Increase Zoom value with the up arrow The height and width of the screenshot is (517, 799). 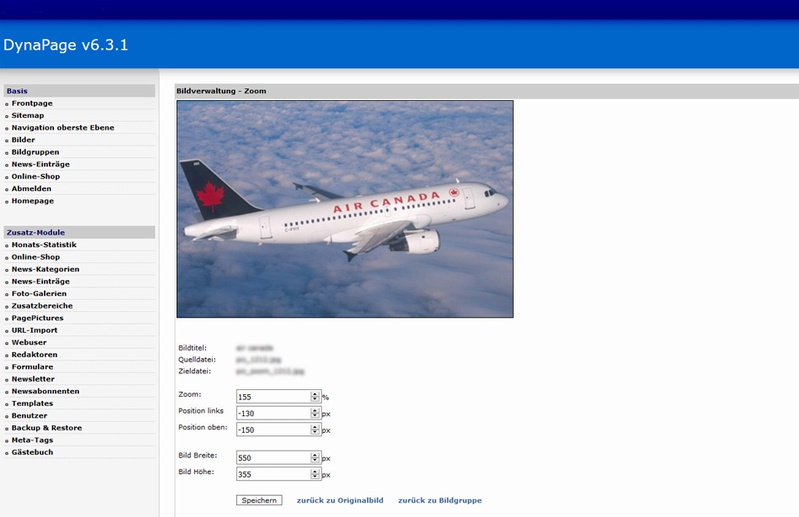(x=316, y=394)
